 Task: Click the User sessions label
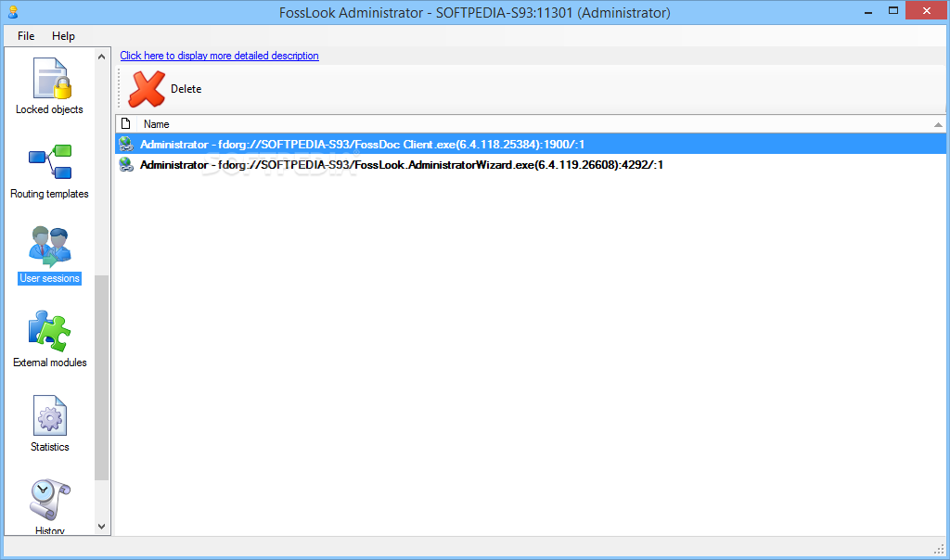(50, 278)
